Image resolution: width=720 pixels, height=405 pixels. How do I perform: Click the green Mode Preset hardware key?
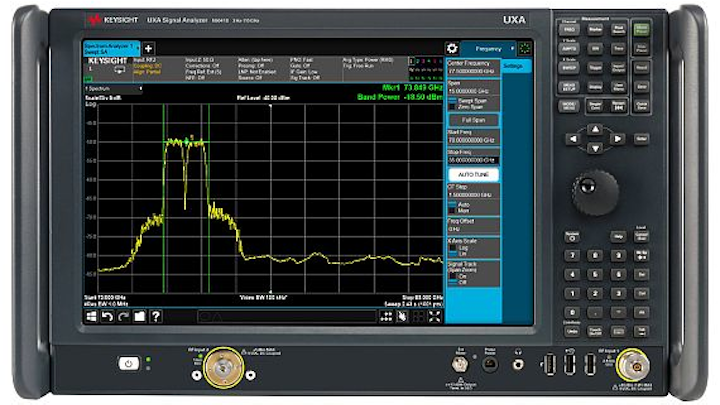pyautogui.click(x=641, y=30)
